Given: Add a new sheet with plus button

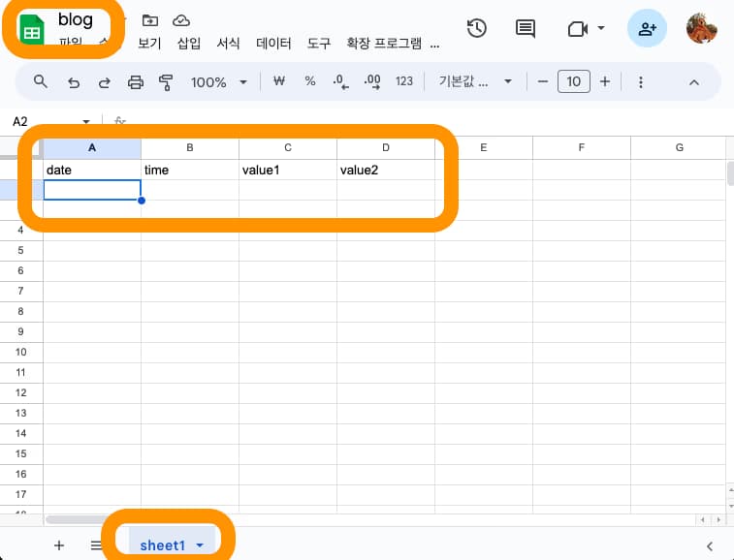Looking at the screenshot, I should (59, 545).
